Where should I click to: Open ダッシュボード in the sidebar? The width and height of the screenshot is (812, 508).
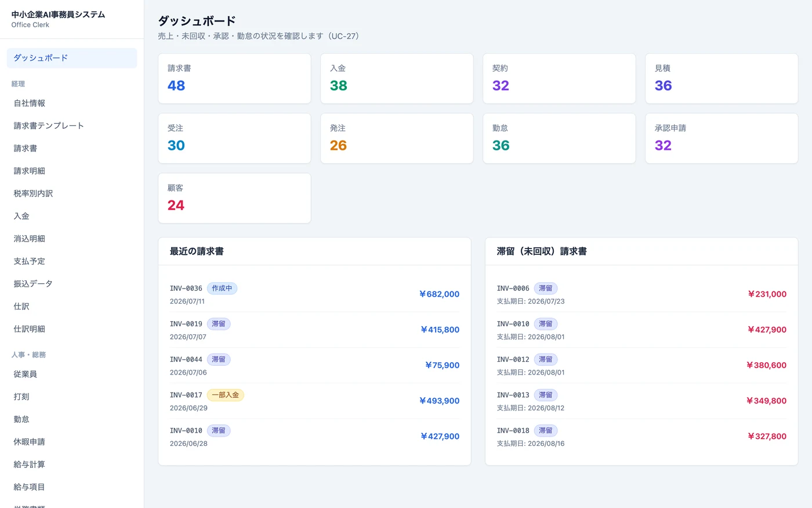pos(72,58)
